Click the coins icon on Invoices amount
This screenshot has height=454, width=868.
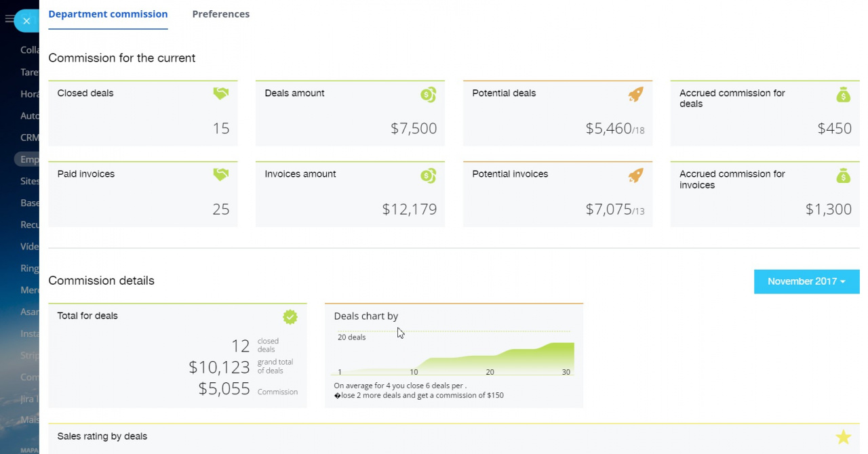pos(428,176)
